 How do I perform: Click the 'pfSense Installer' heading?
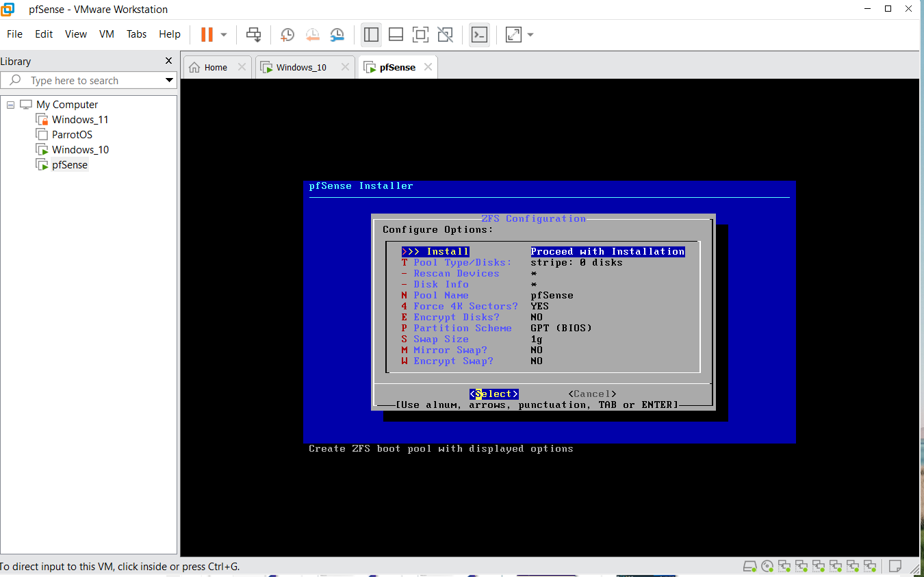tap(361, 185)
